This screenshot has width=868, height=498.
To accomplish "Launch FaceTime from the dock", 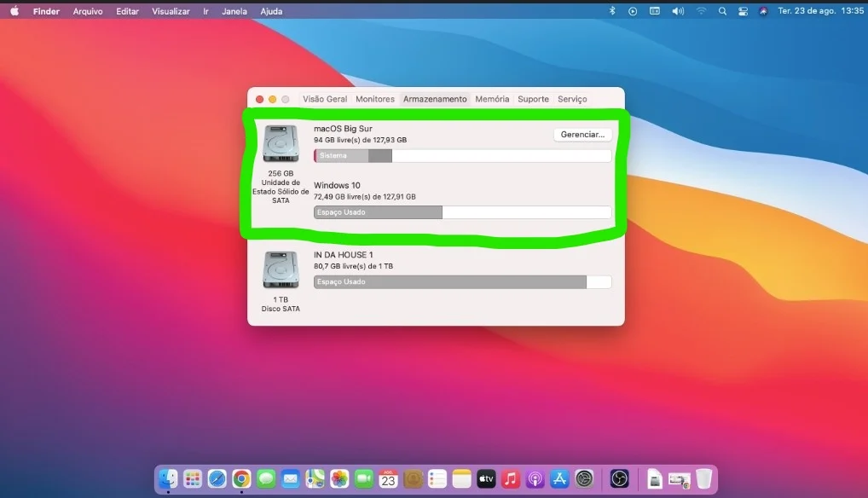I will 364,478.
